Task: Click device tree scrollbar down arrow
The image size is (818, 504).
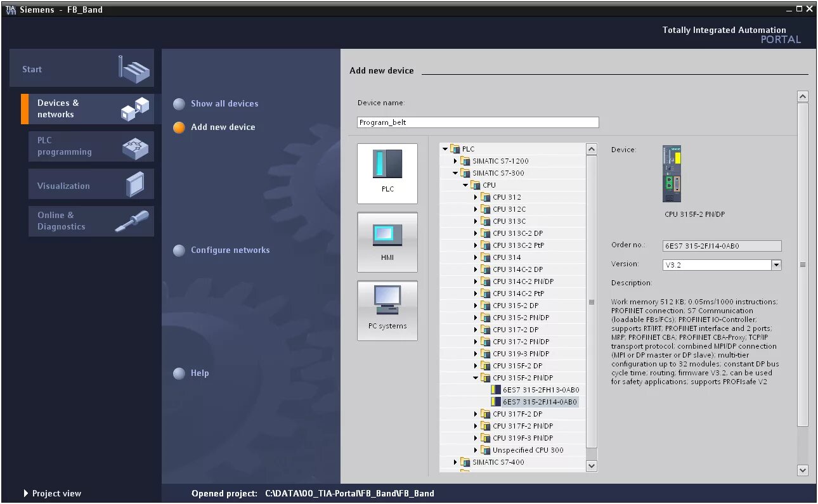Action: pyautogui.click(x=592, y=466)
